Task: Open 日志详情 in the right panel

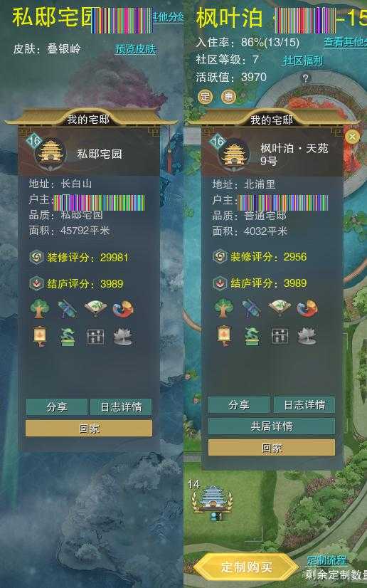Action: point(304,404)
